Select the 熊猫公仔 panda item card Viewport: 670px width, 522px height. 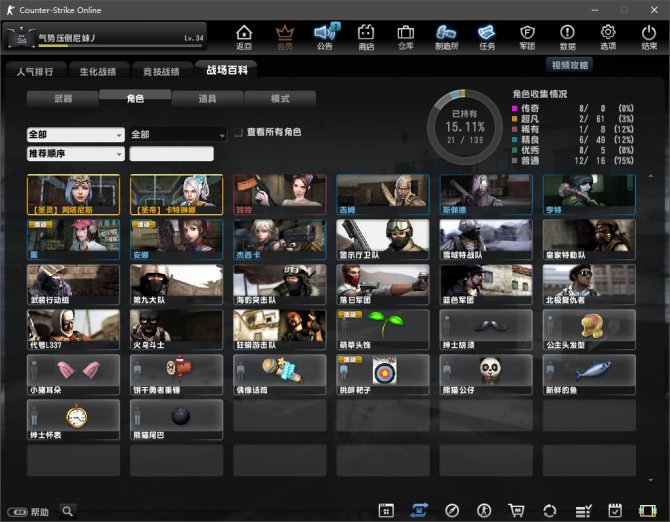[x=486, y=375]
